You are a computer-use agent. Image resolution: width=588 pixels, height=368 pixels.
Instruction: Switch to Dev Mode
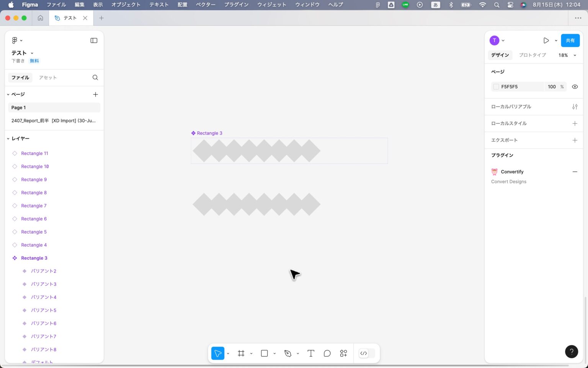(x=363, y=353)
